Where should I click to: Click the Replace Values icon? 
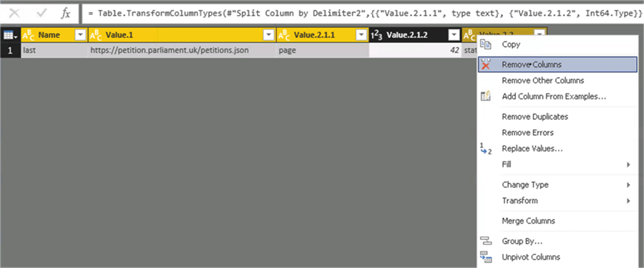click(x=486, y=149)
